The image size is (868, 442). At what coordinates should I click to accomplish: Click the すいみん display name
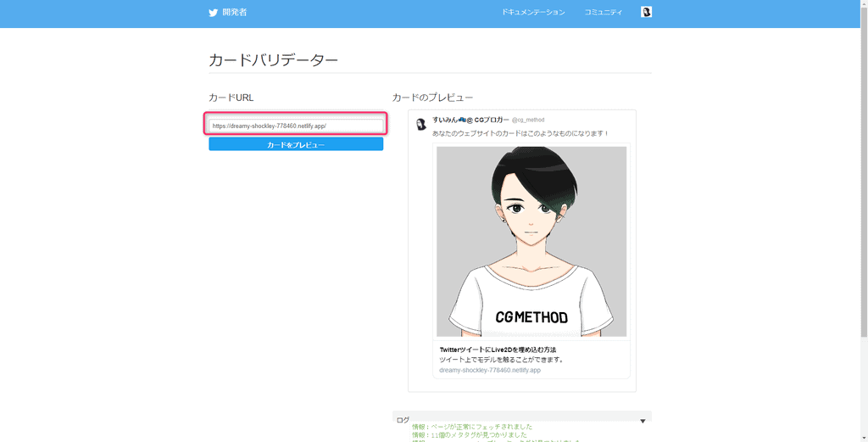tap(470, 120)
